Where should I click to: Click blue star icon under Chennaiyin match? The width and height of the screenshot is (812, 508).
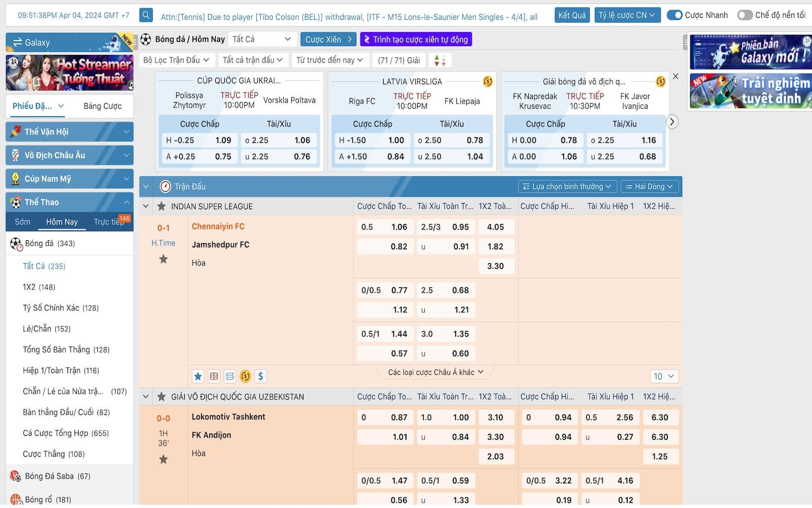pos(198,376)
